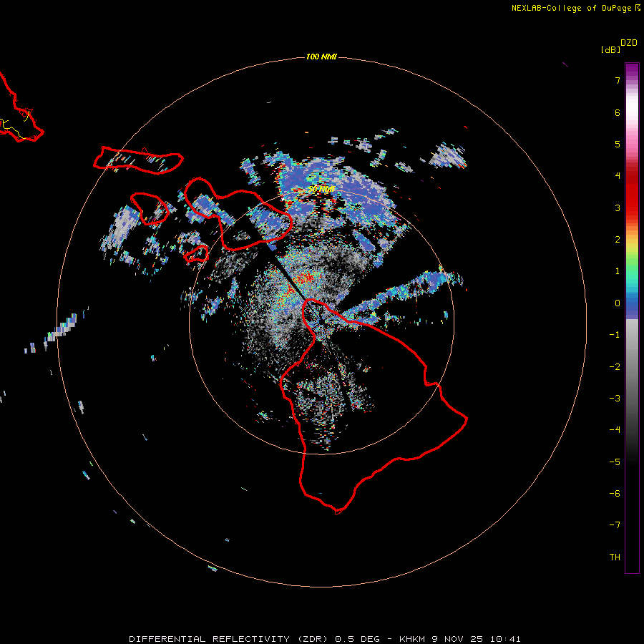
Task: Click the NEXLAB-College of DuPage watermark text
Action: [576, 8]
